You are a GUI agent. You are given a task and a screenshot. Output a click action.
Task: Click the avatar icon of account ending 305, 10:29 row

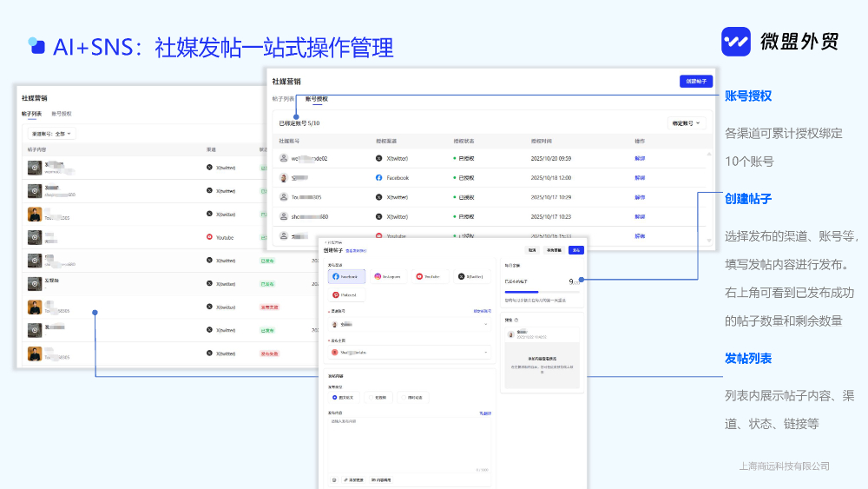coord(284,197)
